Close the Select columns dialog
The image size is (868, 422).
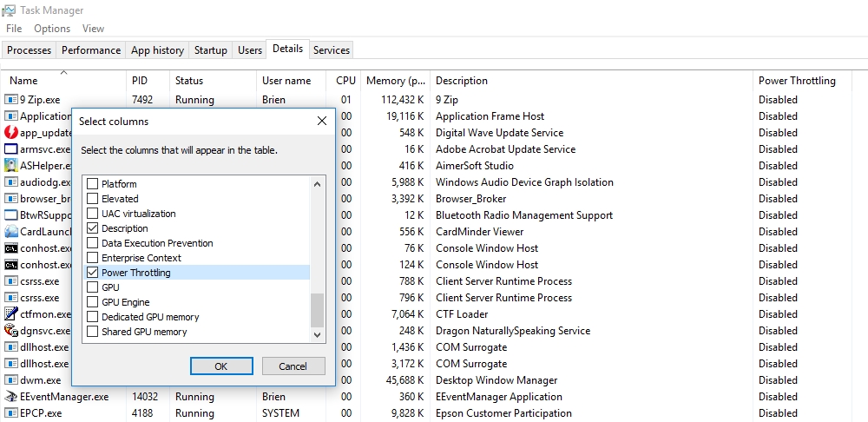pos(322,122)
